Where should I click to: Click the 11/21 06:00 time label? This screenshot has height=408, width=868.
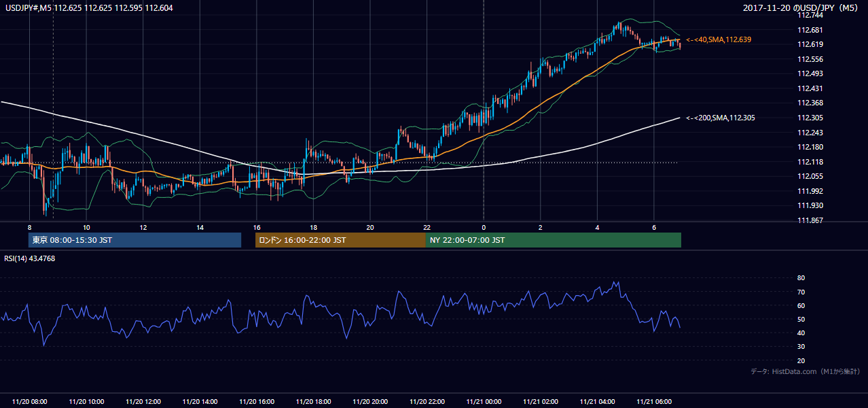click(653, 402)
